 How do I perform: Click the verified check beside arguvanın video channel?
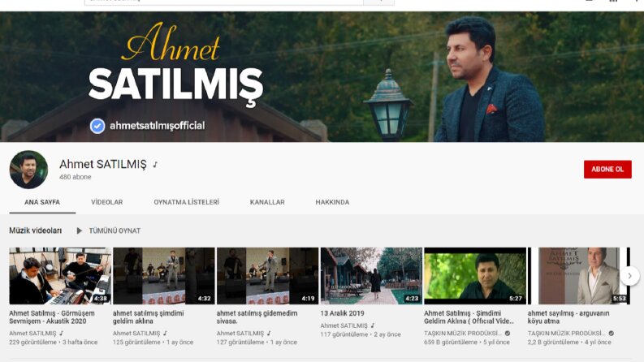coord(612,334)
